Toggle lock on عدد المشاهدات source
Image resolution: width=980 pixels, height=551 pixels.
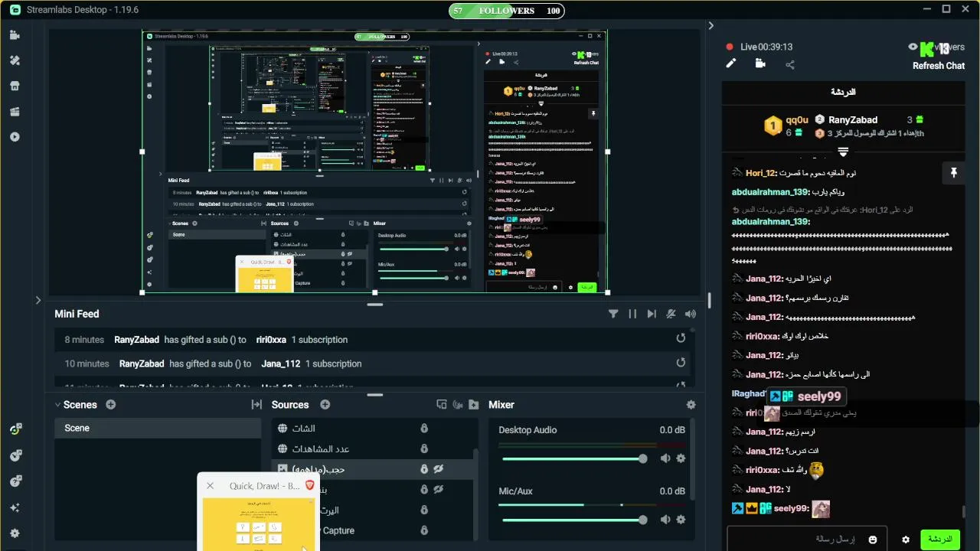(424, 448)
